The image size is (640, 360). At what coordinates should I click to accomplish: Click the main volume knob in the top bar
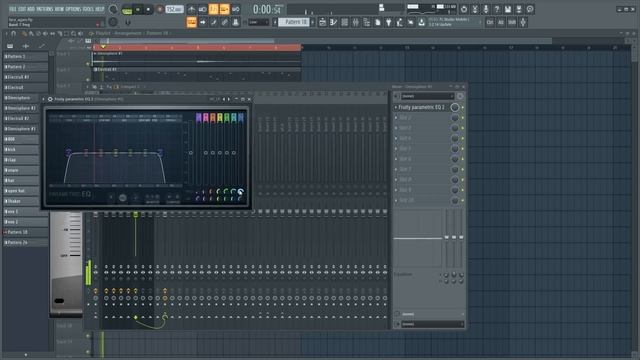pos(113,9)
